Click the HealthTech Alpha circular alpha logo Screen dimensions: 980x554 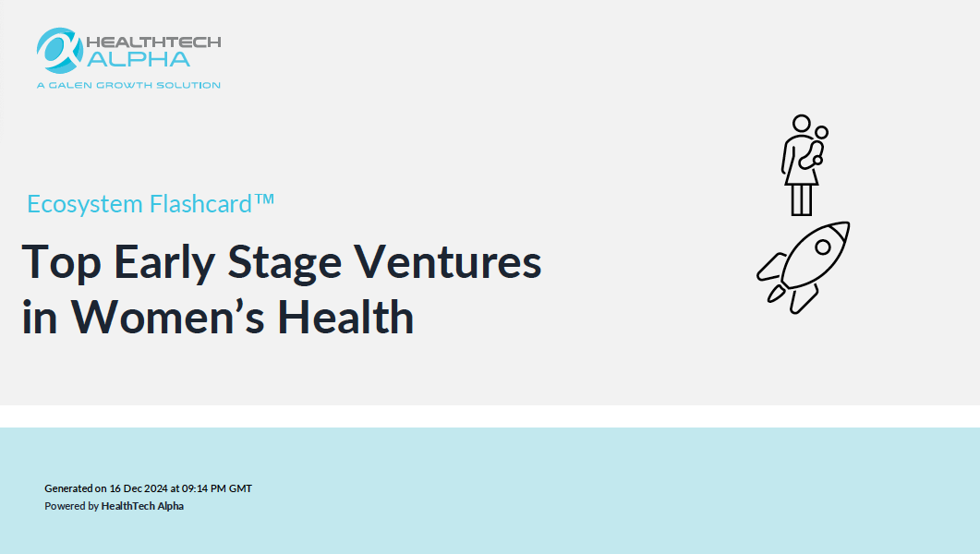60,51
